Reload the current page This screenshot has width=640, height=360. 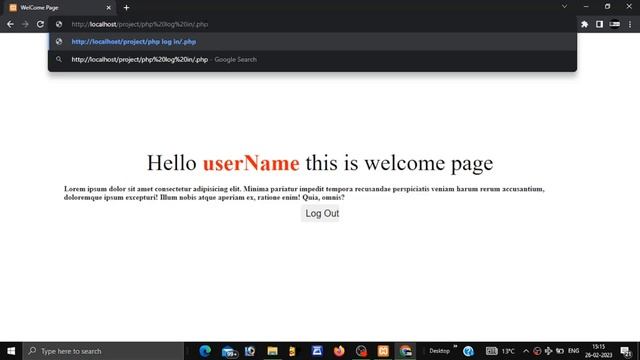point(40,24)
